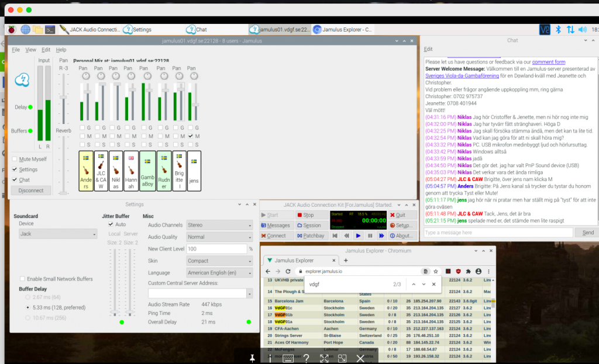
Task: Open the file manager folder icon in the taskbar
Action: click(x=37, y=29)
